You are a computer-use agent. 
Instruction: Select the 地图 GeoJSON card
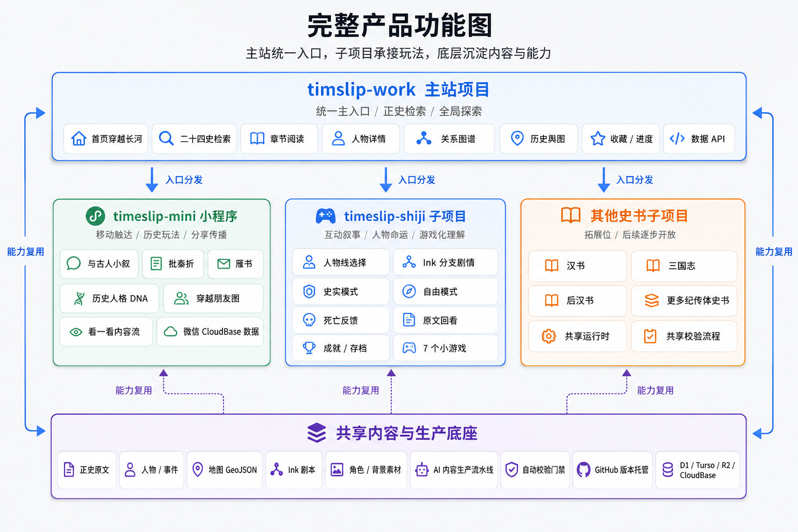224,470
